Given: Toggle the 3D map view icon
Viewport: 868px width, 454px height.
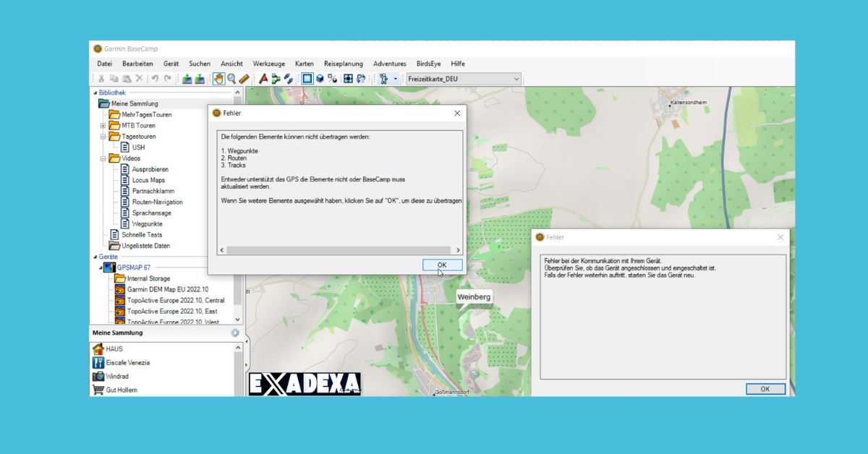Looking at the screenshot, I should click(320, 79).
